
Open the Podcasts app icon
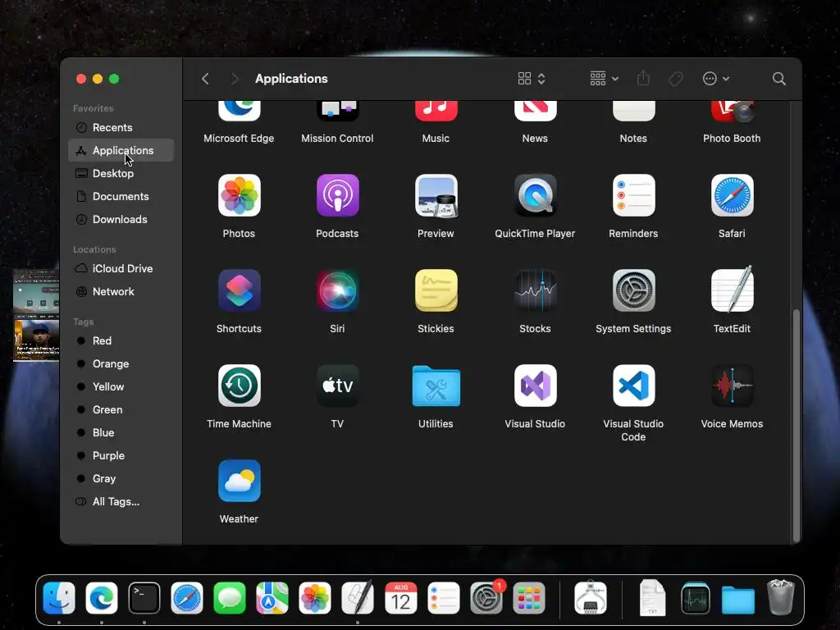(337, 195)
